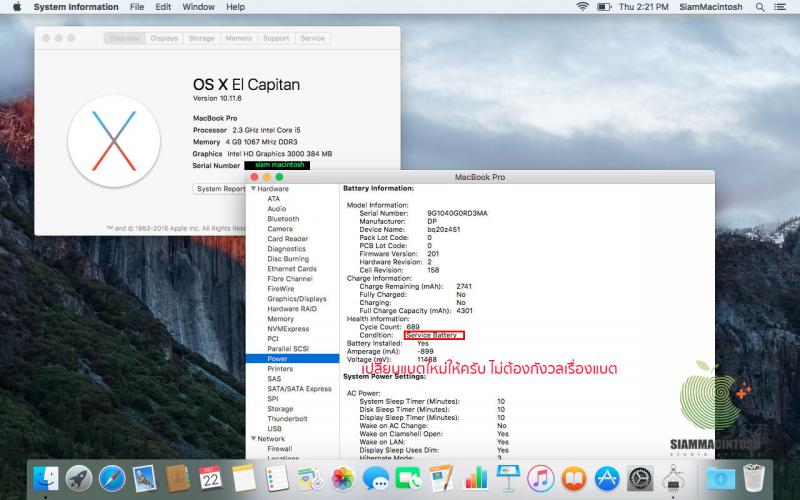Switch to Storage tab in About window
Image resolution: width=800 pixels, height=500 pixels.
click(x=202, y=38)
